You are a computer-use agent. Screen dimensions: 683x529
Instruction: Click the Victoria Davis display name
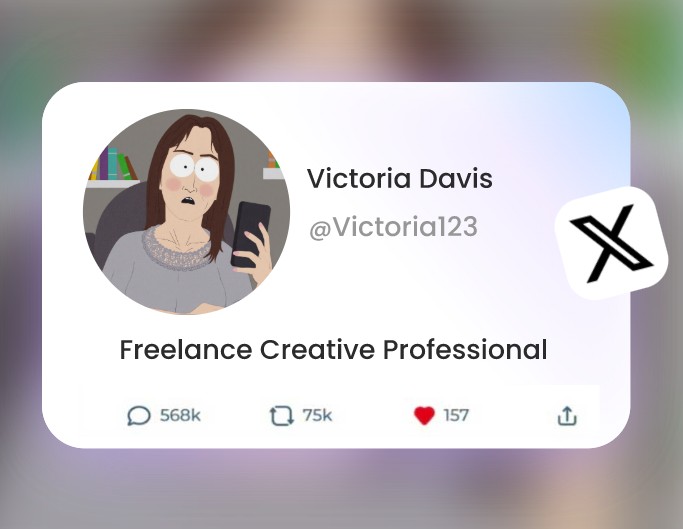[399, 179]
